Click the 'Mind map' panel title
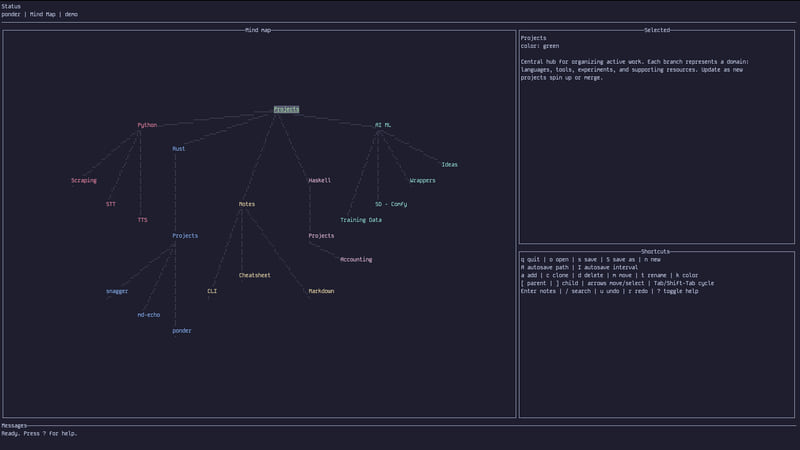 (258, 30)
